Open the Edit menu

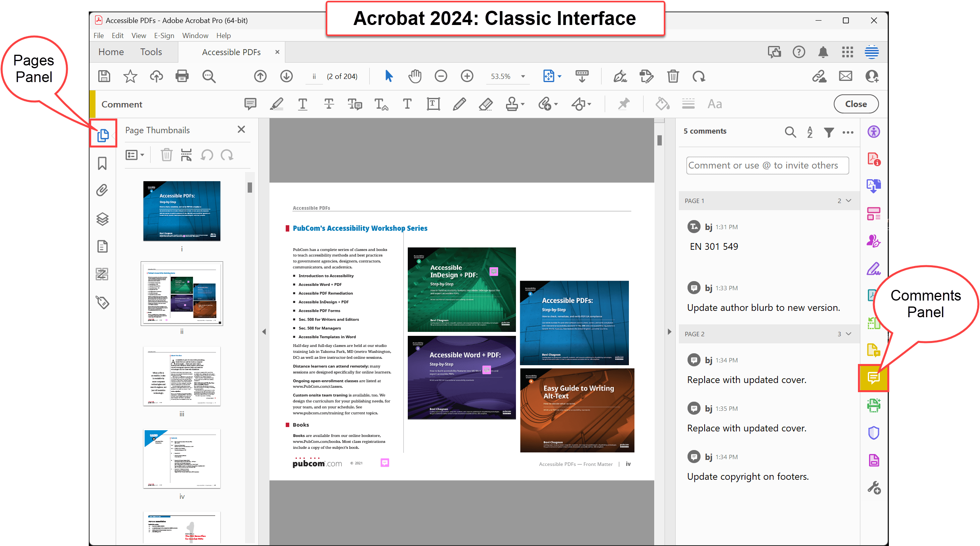point(117,35)
